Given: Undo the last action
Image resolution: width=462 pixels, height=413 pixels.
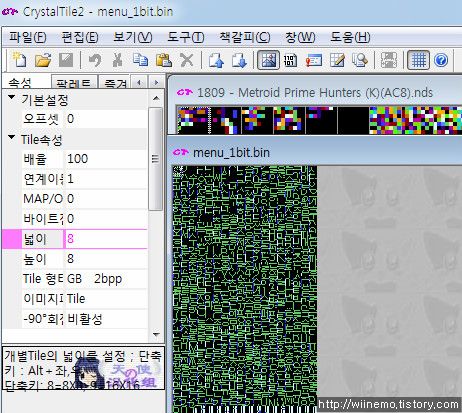Looking at the screenshot, I should coord(95,60).
